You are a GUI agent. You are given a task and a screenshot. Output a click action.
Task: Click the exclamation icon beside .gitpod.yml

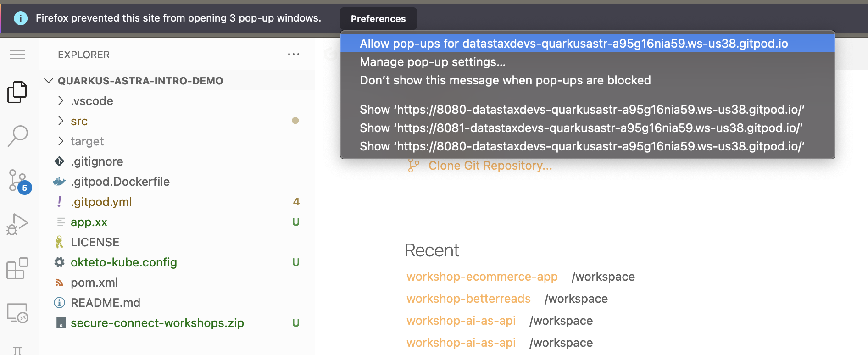(59, 202)
